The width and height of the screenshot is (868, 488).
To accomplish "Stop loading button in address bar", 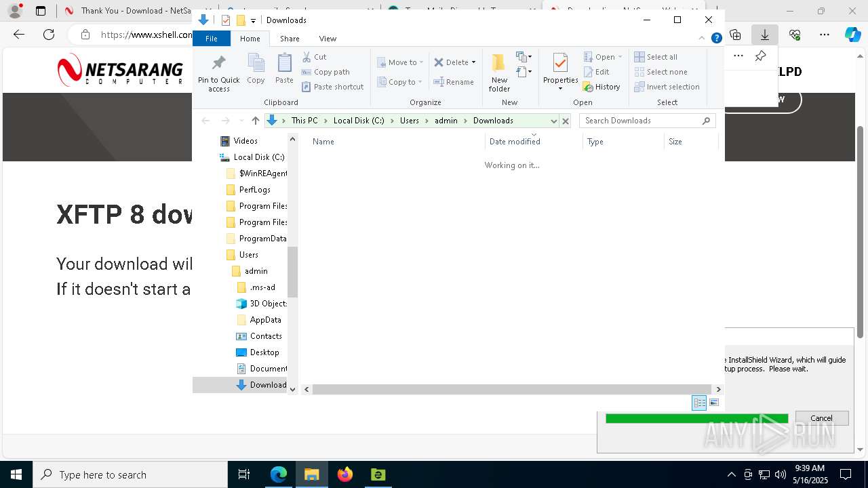I will pos(566,121).
